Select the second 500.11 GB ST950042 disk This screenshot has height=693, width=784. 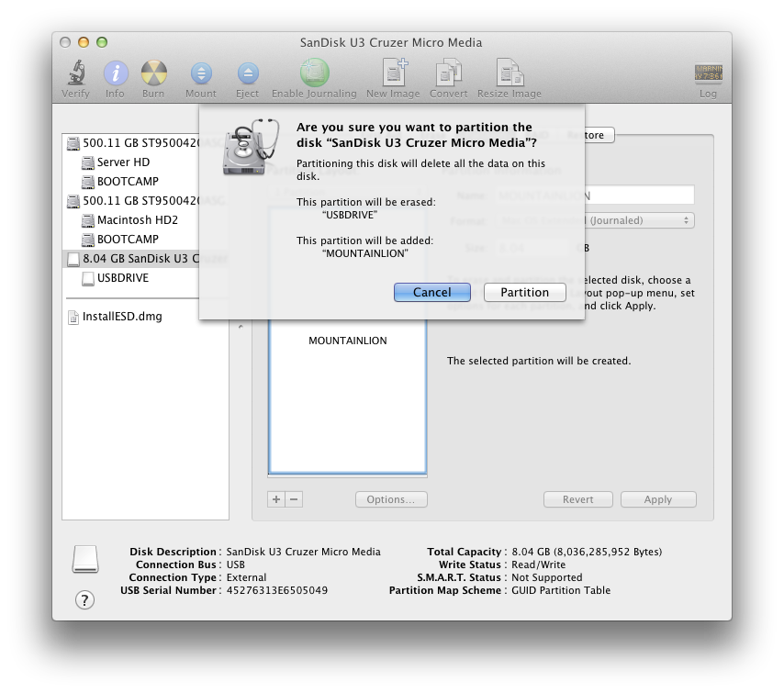click(x=145, y=201)
